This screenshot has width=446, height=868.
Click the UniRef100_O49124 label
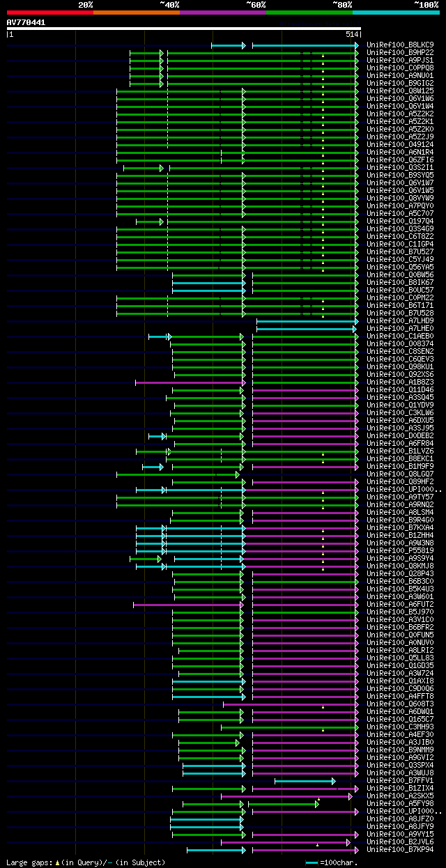click(x=400, y=144)
